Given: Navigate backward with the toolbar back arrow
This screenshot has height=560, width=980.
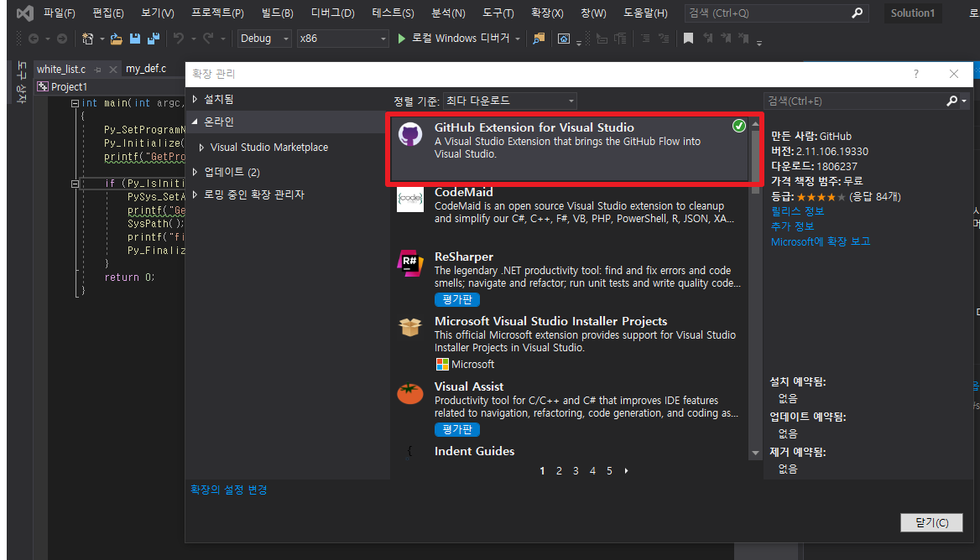Looking at the screenshot, I should point(33,39).
